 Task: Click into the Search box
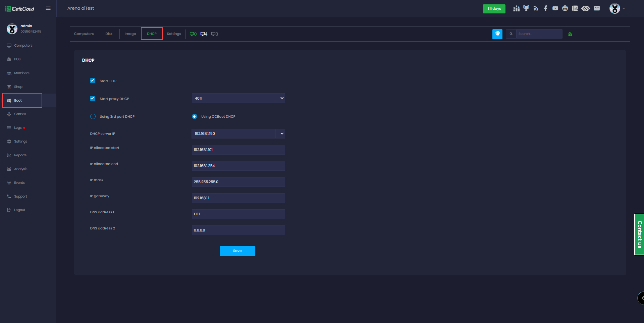pos(539,34)
